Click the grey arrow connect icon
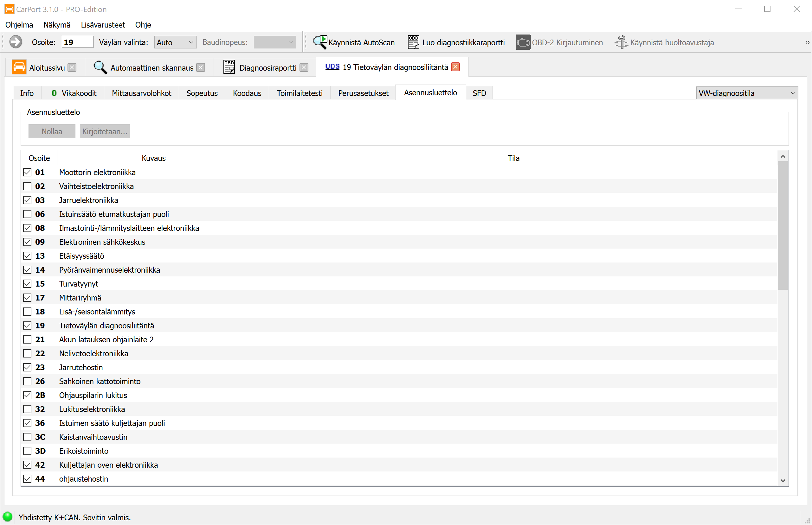The height and width of the screenshot is (525, 812). [16, 42]
